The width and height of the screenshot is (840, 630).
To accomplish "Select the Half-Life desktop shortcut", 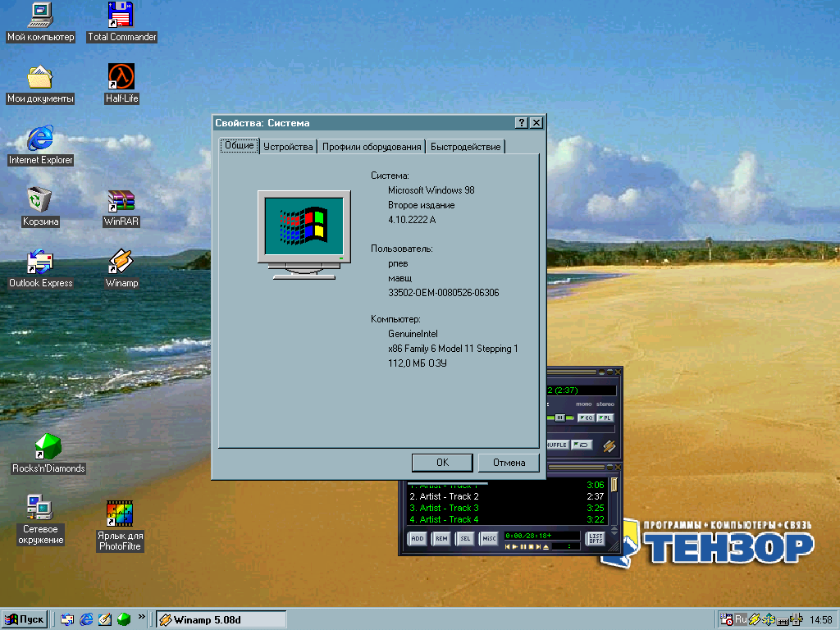I will tap(121, 84).
